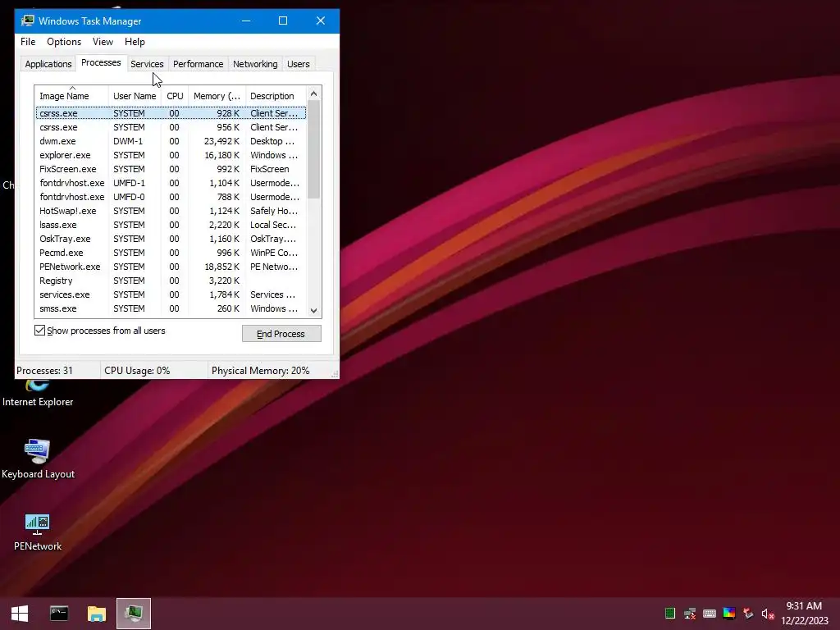
Task: Select the smss.exe process row
Action: [x=171, y=308]
